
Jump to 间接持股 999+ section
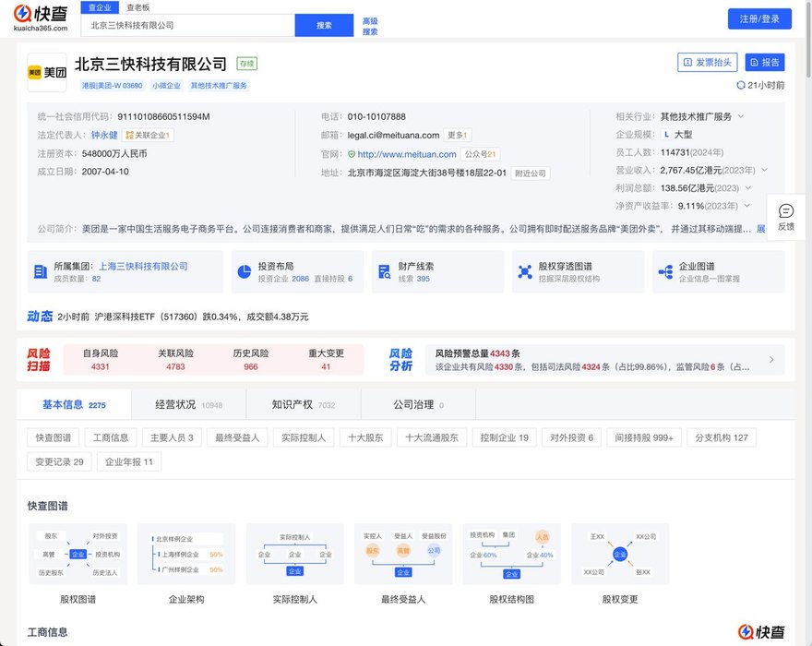(x=644, y=437)
